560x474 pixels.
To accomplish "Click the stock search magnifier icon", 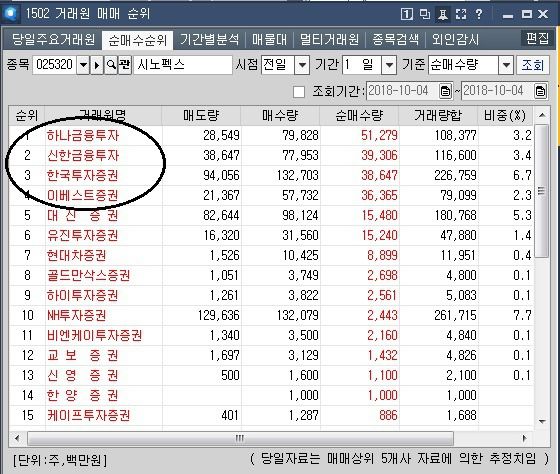I will pyautogui.click(x=111, y=65).
